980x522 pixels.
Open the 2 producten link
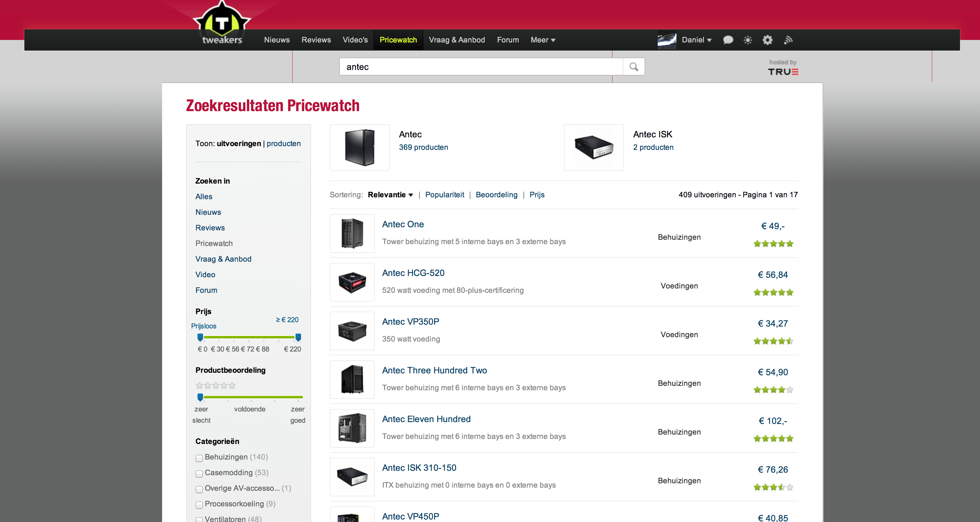pyautogui.click(x=653, y=147)
